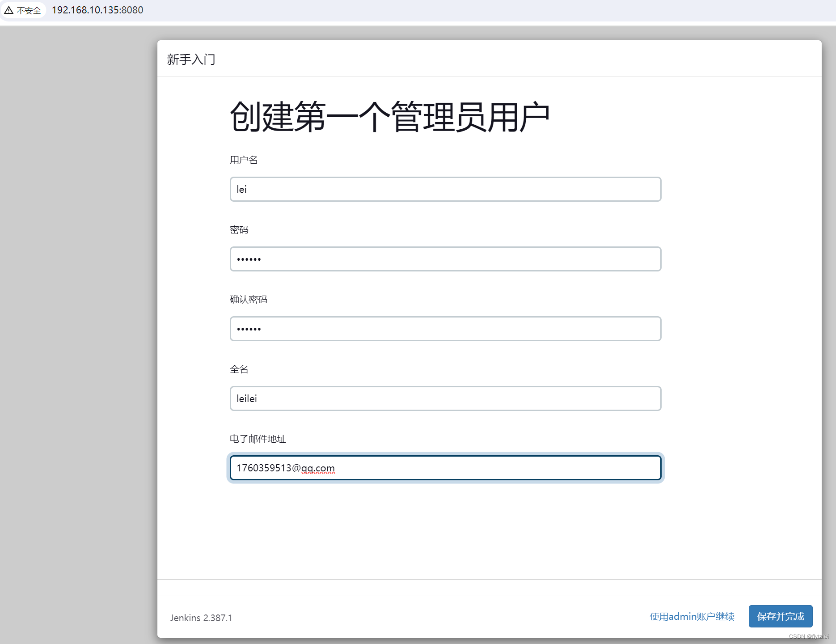
Task: Click into the 确认密码 confirm password field
Action: (x=445, y=329)
